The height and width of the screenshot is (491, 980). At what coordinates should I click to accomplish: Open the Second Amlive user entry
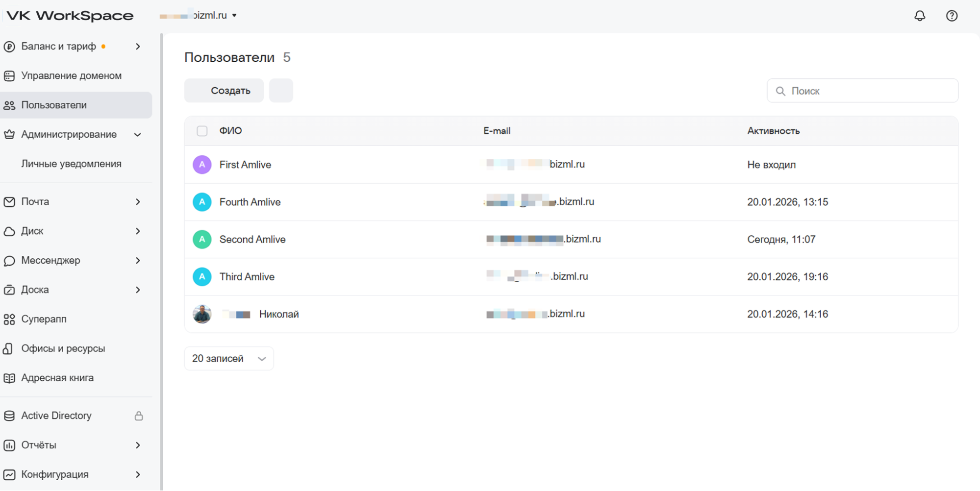pos(252,240)
